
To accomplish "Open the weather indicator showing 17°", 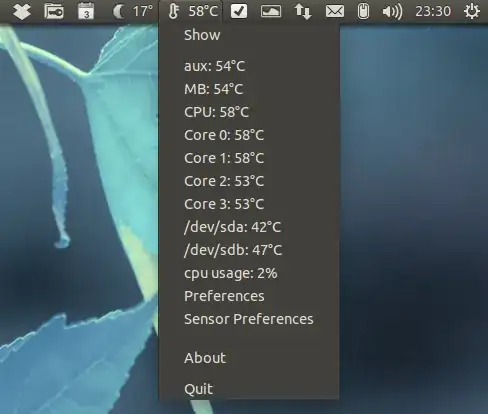I will click(x=133, y=11).
